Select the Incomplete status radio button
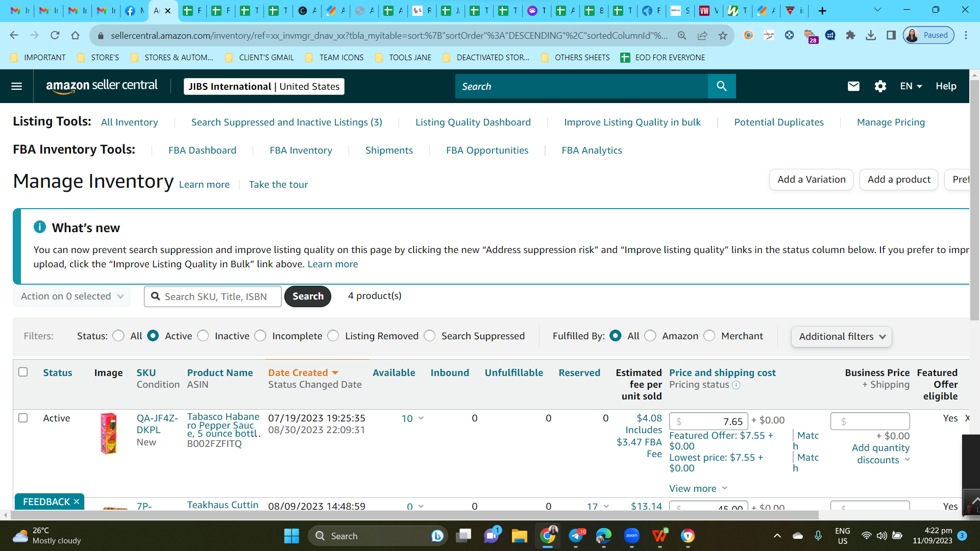Viewport: 980px width, 551px height. pos(260,336)
